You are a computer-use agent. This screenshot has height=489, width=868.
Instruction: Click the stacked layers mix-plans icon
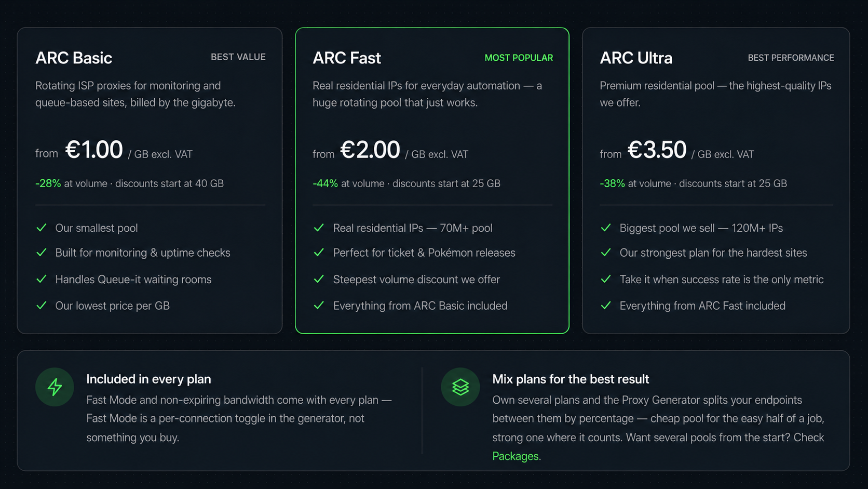460,387
